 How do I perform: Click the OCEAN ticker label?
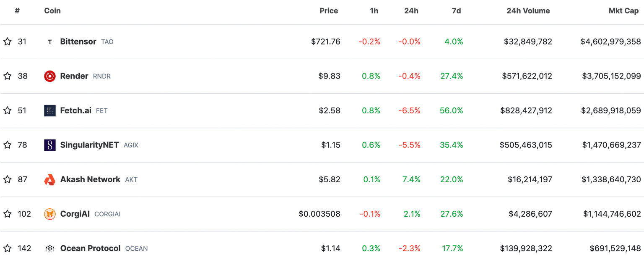pyautogui.click(x=136, y=248)
